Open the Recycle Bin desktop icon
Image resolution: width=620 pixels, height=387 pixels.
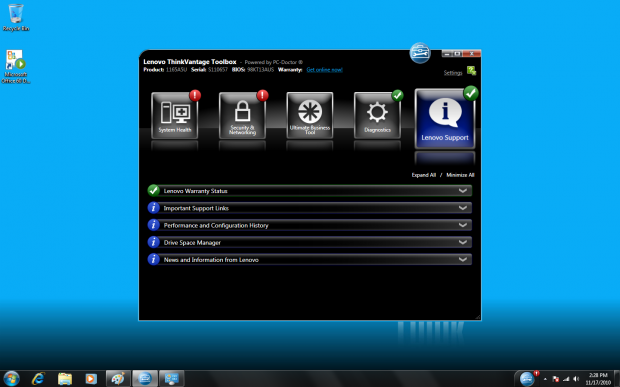pyautogui.click(x=16, y=17)
